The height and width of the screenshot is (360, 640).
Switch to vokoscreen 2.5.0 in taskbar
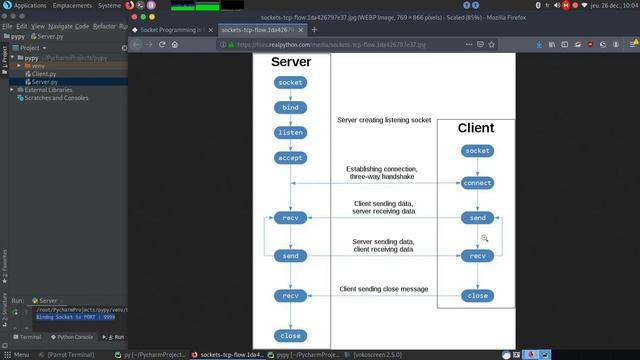click(374, 355)
